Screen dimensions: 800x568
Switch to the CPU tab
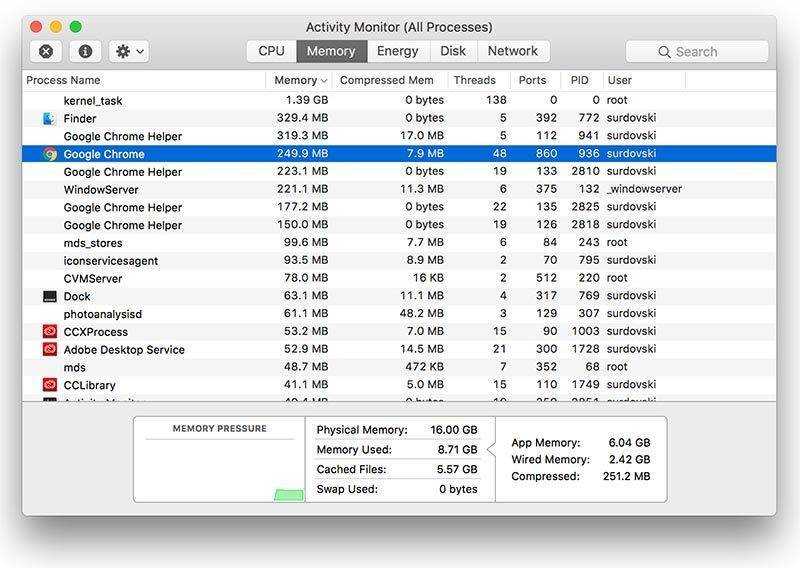271,51
